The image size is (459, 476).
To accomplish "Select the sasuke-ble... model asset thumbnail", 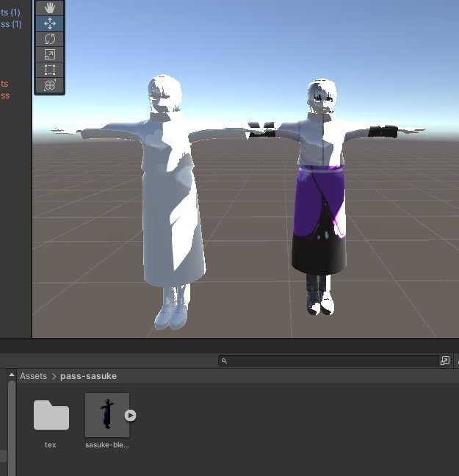I will [x=107, y=415].
